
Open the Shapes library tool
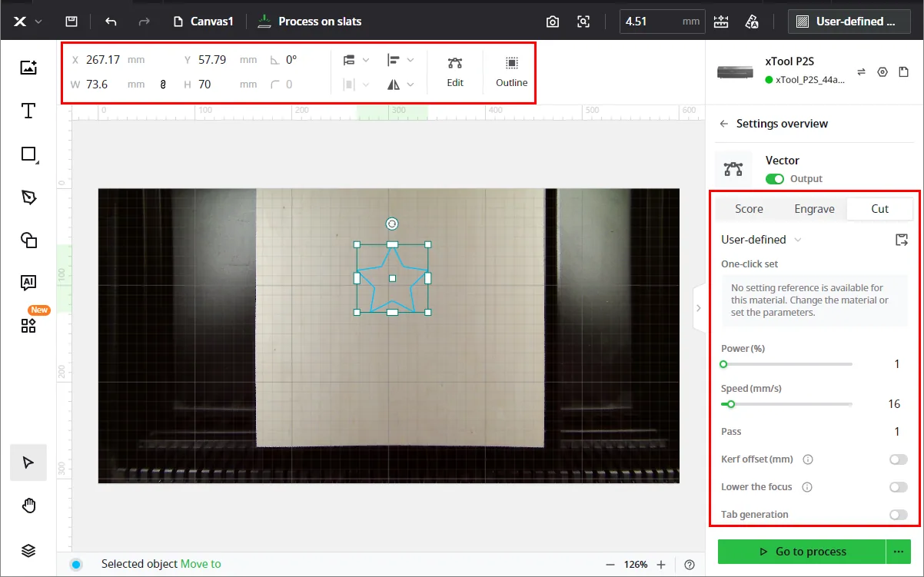pyautogui.click(x=28, y=240)
